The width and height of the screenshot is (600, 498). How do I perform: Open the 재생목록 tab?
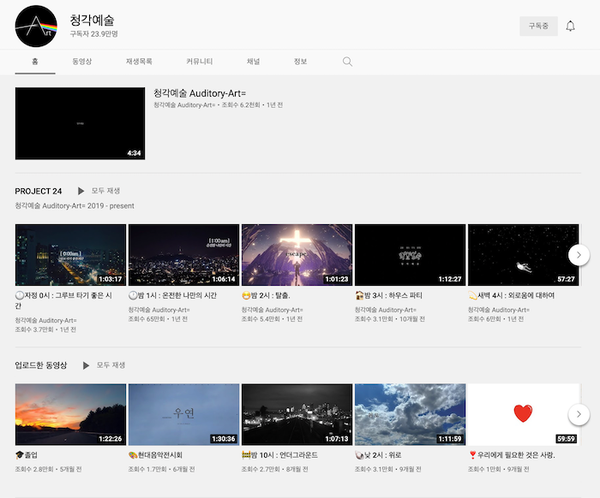139,62
